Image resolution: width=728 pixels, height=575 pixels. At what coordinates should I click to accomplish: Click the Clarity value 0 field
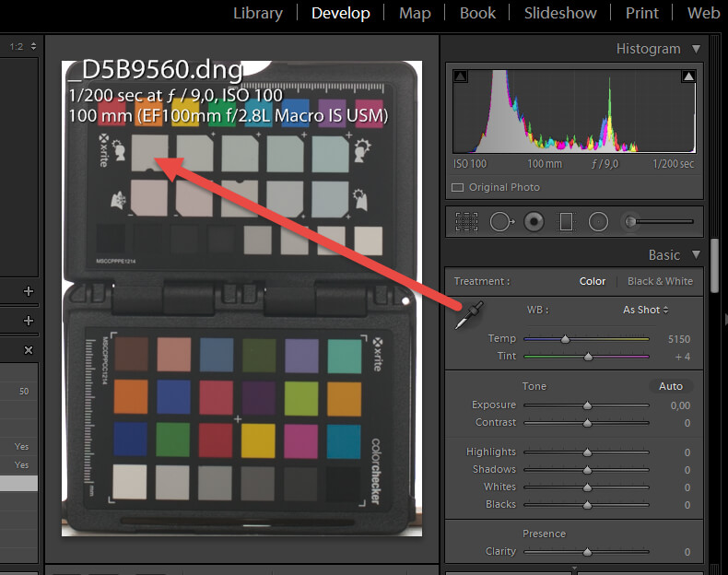687,552
